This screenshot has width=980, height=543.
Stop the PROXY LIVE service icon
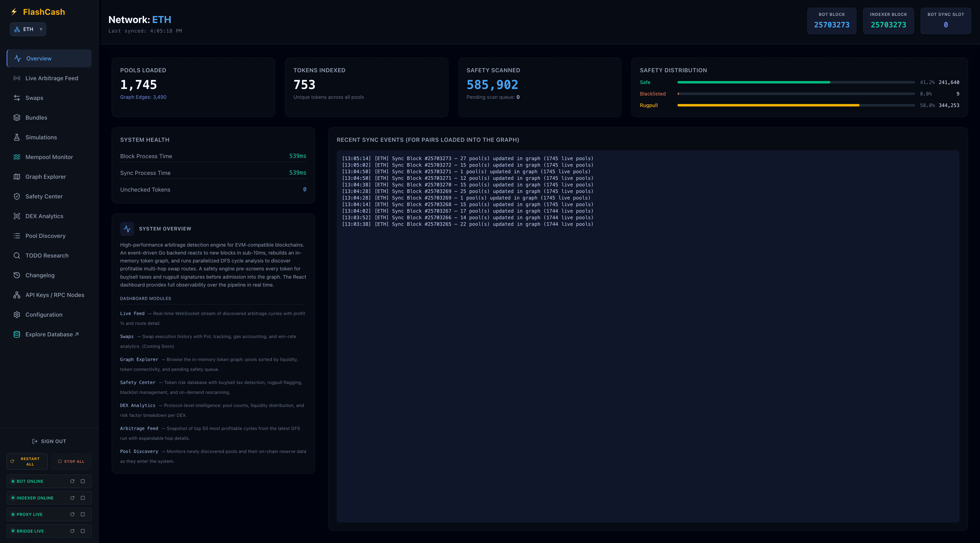click(x=83, y=515)
